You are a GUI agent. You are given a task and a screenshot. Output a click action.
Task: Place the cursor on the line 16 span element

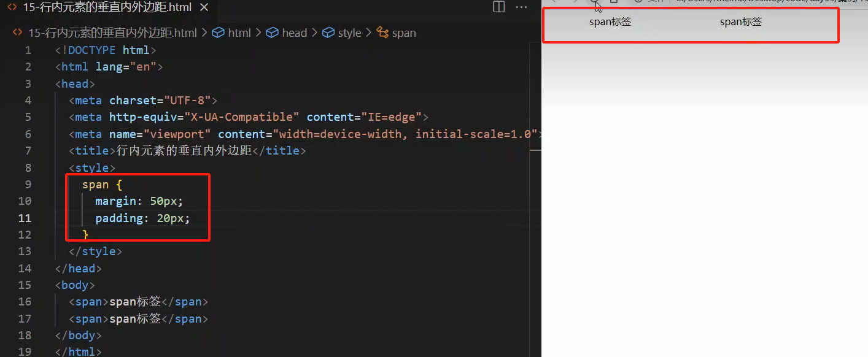pos(139,301)
